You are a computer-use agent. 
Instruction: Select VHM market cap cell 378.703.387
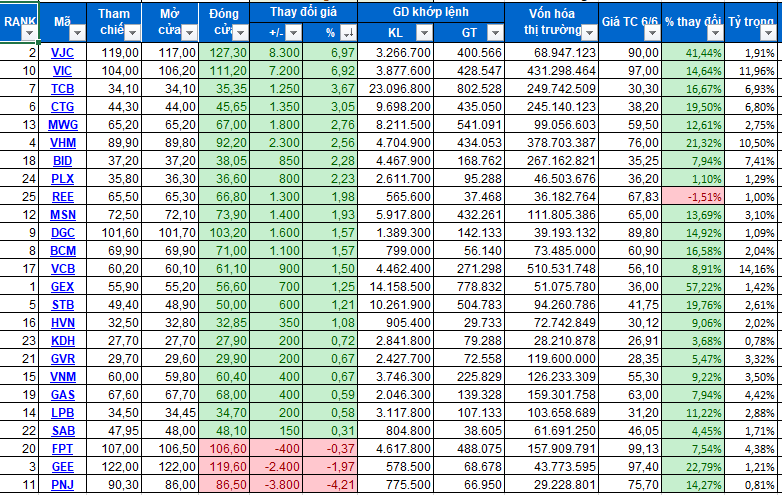point(552,143)
